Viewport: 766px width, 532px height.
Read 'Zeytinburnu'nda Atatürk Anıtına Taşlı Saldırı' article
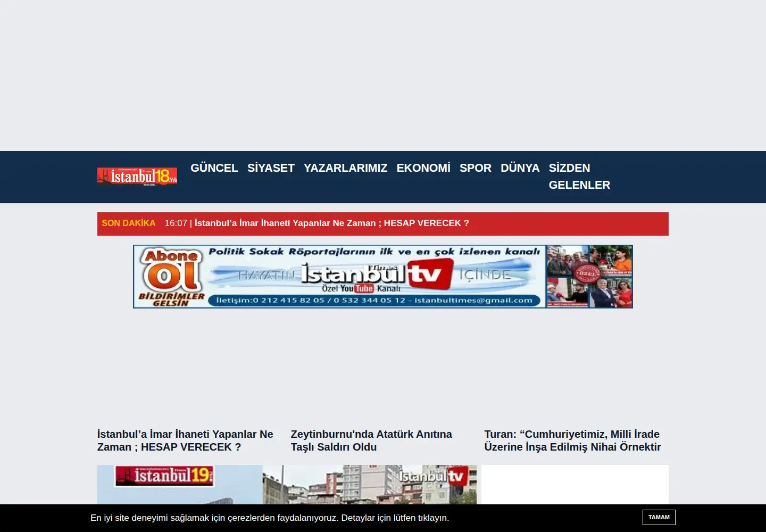point(371,440)
